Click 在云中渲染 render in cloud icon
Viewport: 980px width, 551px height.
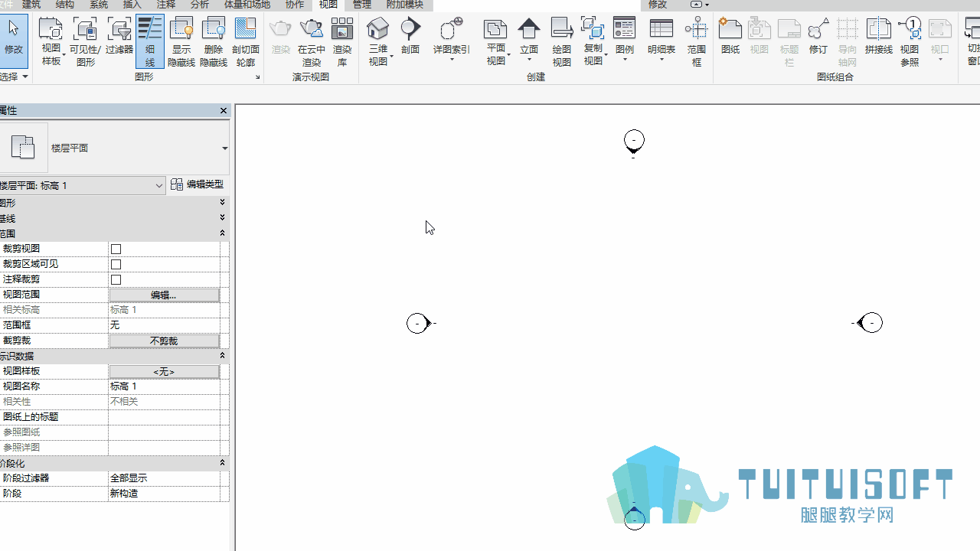(311, 42)
